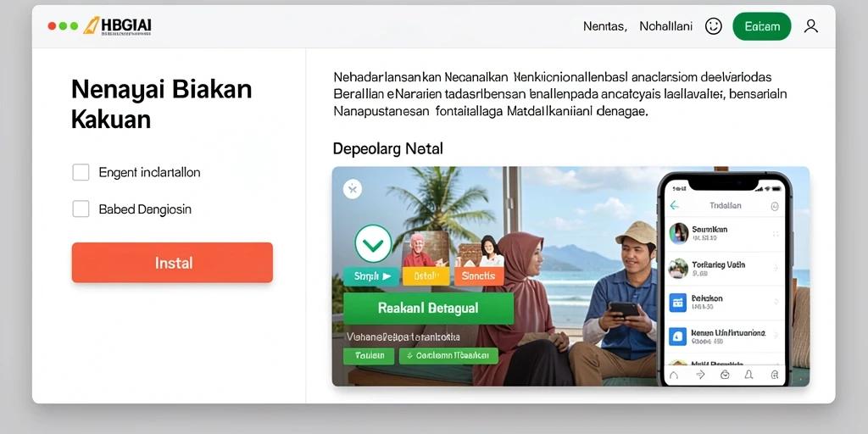
Task: Click the HBGIAI logo in header
Action: coord(117,25)
